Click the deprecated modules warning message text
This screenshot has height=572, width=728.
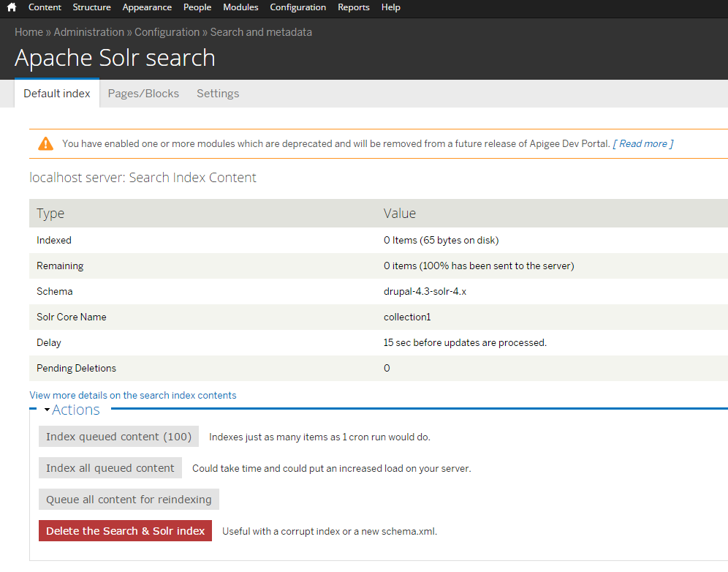(x=336, y=143)
